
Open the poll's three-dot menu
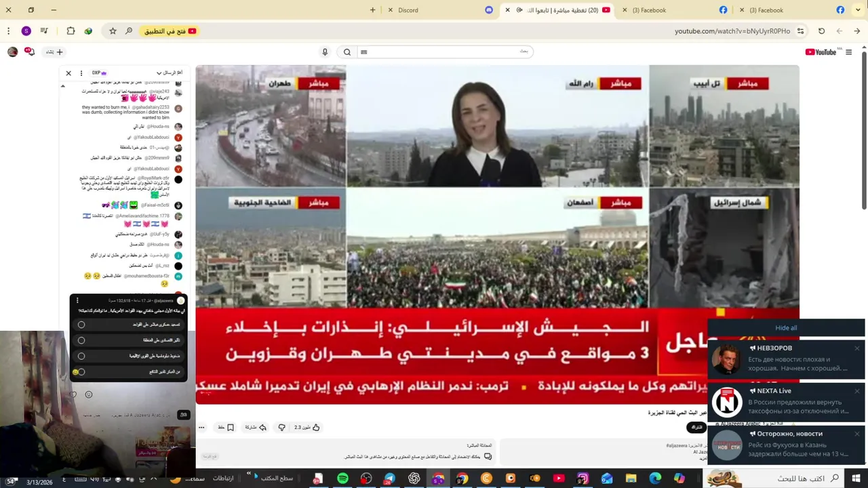(77, 300)
